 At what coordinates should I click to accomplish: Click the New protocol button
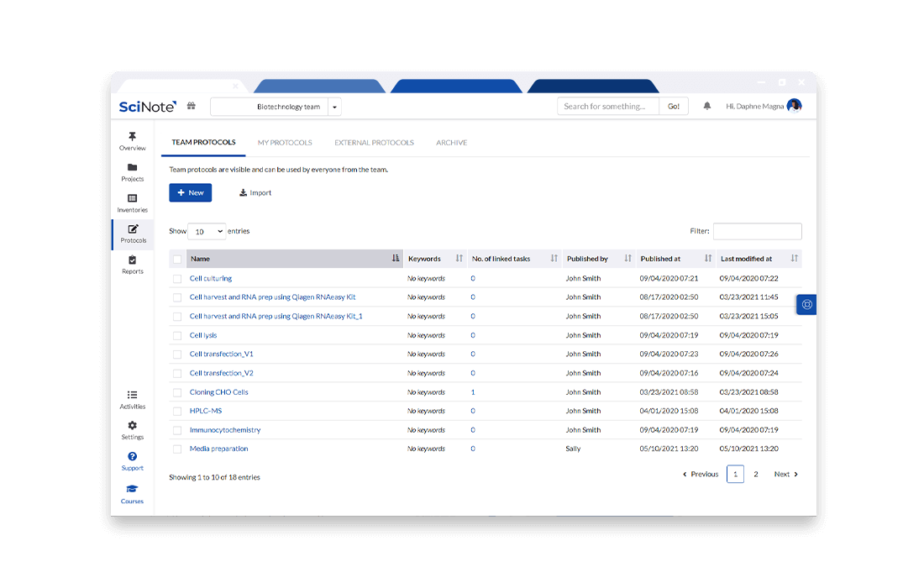[191, 193]
